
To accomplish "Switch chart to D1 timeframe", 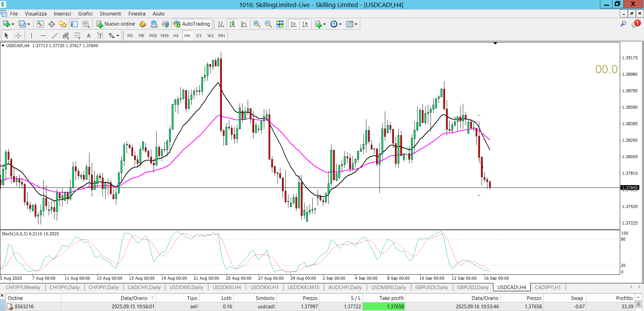I will (x=199, y=35).
